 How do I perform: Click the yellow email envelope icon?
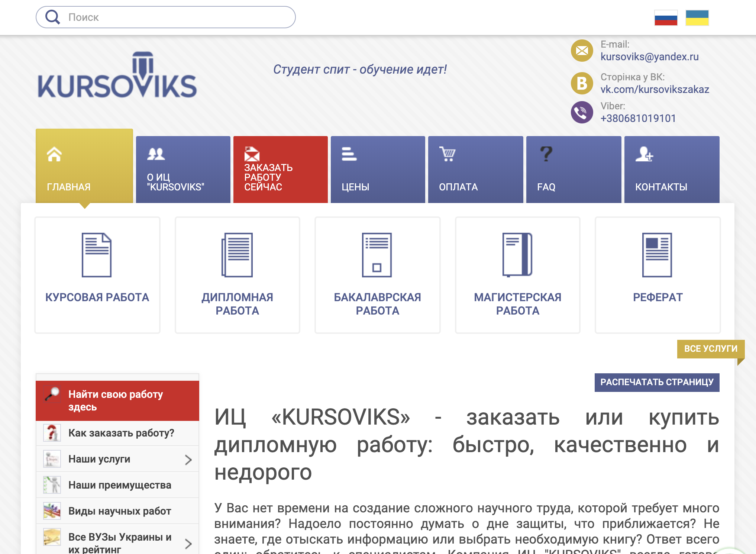[x=582, y=51]
